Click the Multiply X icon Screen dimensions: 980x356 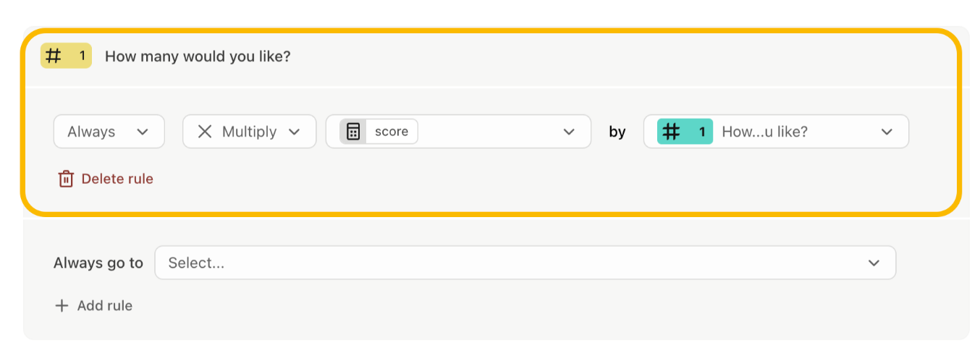click(205, 132)
